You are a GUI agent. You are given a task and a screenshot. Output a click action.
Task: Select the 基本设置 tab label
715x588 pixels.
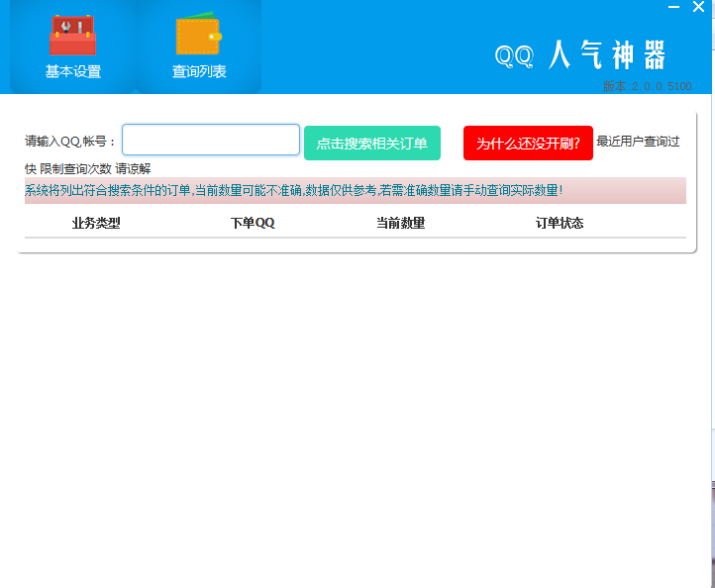(73, 71)
